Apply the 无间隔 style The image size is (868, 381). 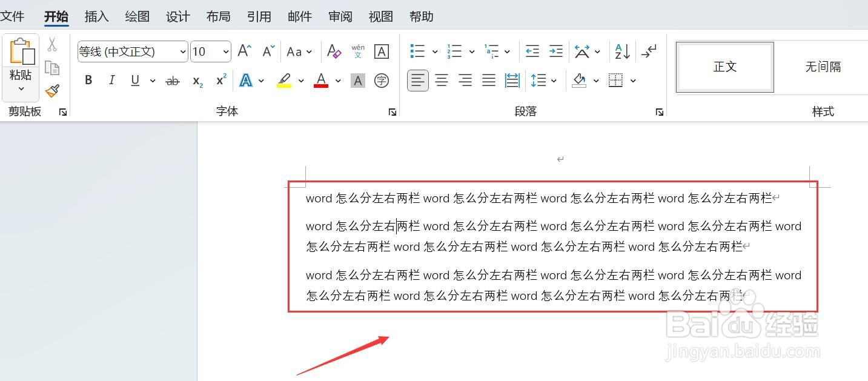coord(823,67)
